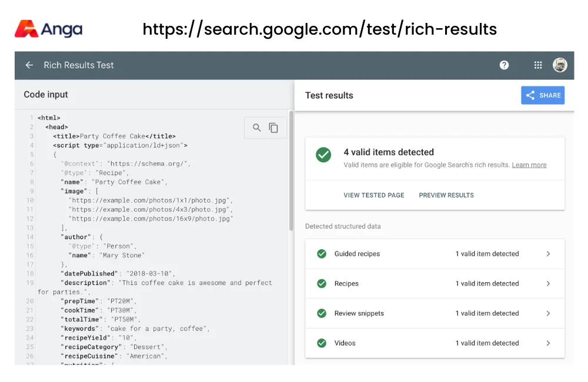Click the code input vertical scrollbar
Viewport: 588px width, 382px height.
pos(291,170)
